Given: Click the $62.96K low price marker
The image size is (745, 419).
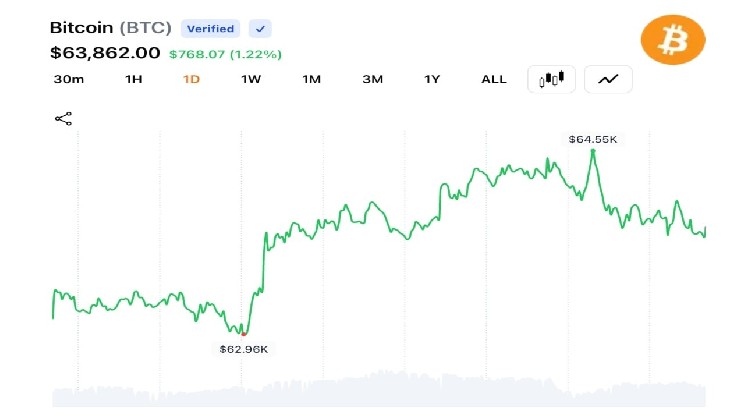Looking at the screenshot, I should [243, 349].
